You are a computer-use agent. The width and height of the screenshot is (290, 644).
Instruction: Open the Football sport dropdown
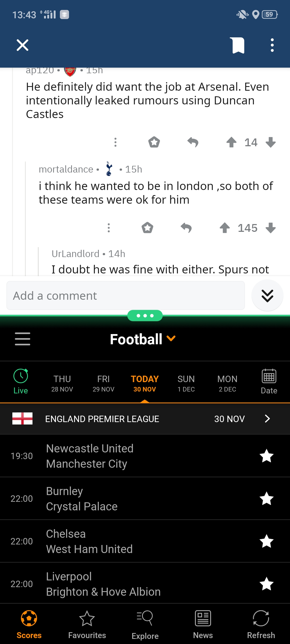pos(143,339)
